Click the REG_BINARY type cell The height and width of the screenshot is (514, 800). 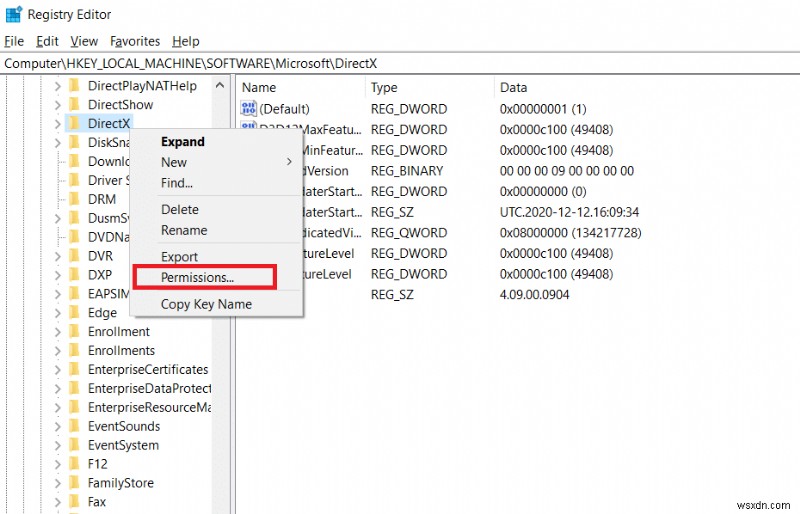tap(407, 170)
